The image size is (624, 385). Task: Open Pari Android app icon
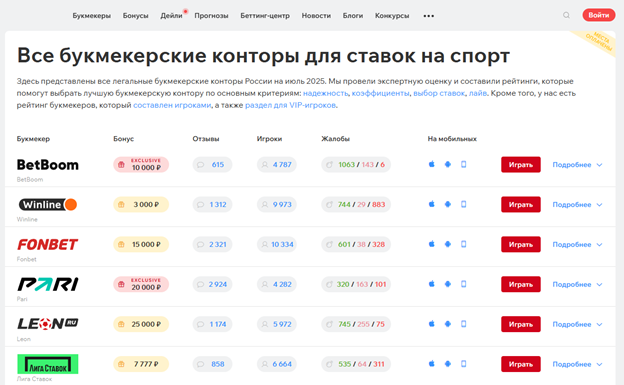point(448,284)
